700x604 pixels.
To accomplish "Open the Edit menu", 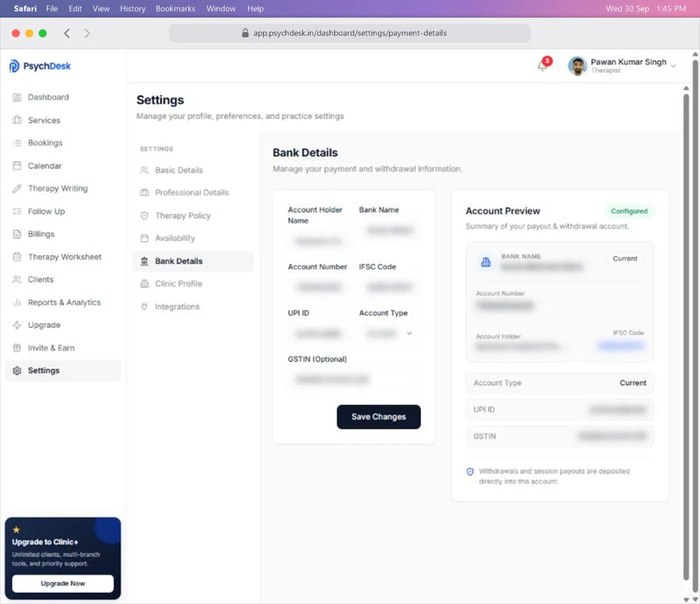I will (75, 9).
